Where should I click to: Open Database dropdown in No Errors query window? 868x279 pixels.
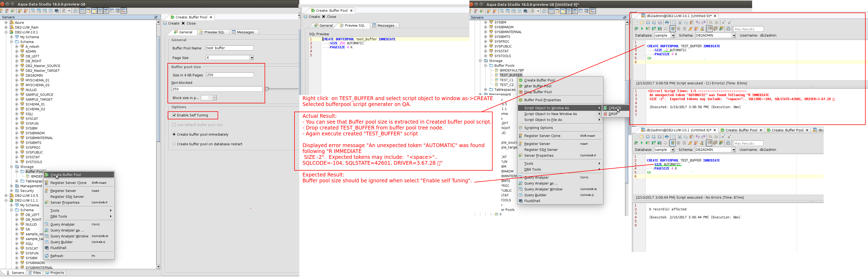point(673,150)
